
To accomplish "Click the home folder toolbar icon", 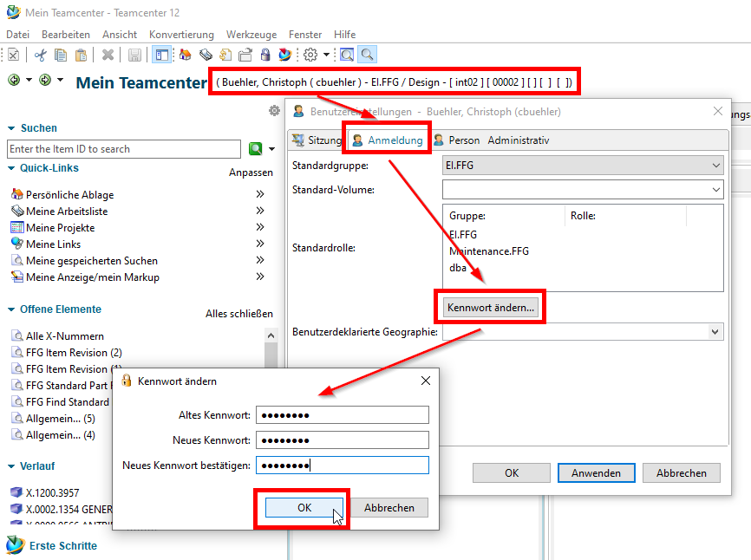I will [185, 55].
